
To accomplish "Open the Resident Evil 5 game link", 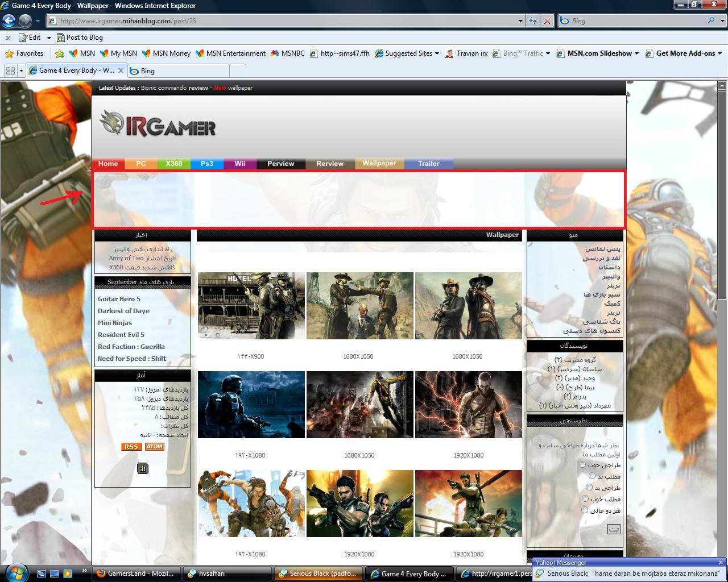I will (x=121, y=335).
